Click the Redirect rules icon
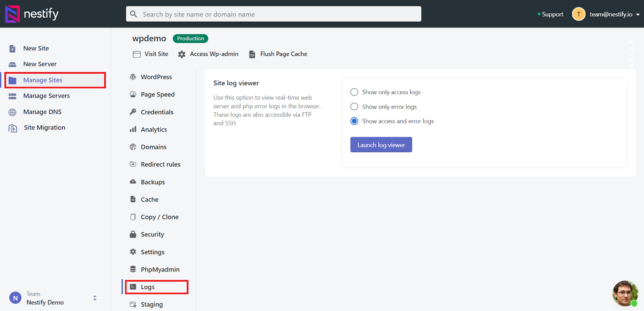This screenshot has width=644, height=311. coord(133,164)
